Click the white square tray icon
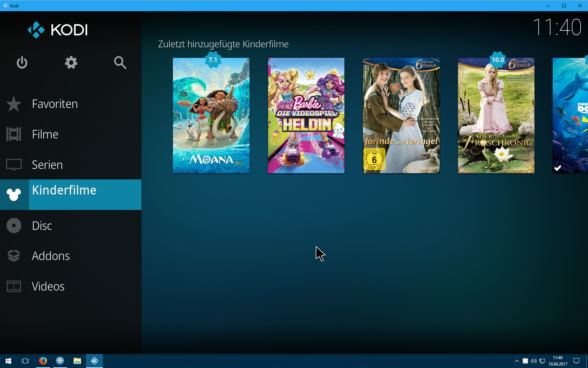This screenshot has height=368, width=588. pos(525,361)
